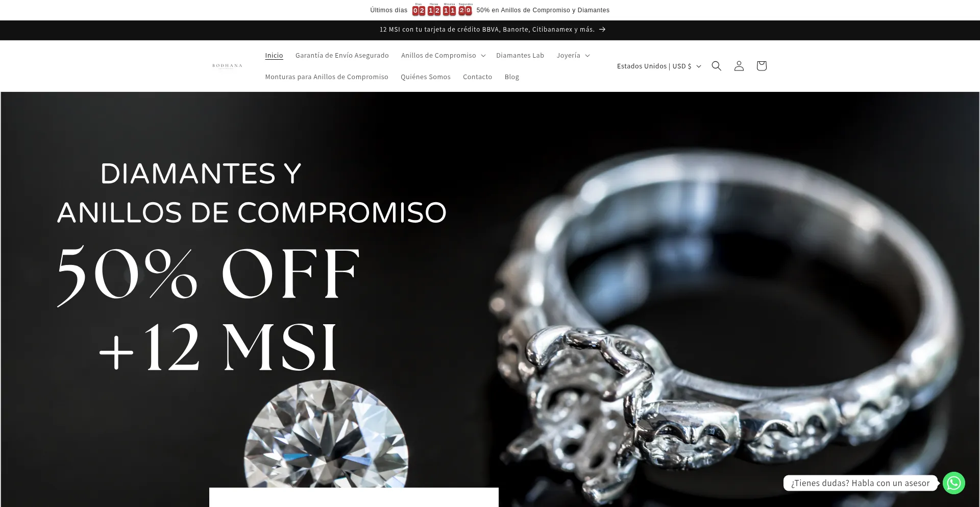Viewport: 980px width, 507px height.
Task: Open the Blog link
Action: pyautogui.click(x=511, y=77)
